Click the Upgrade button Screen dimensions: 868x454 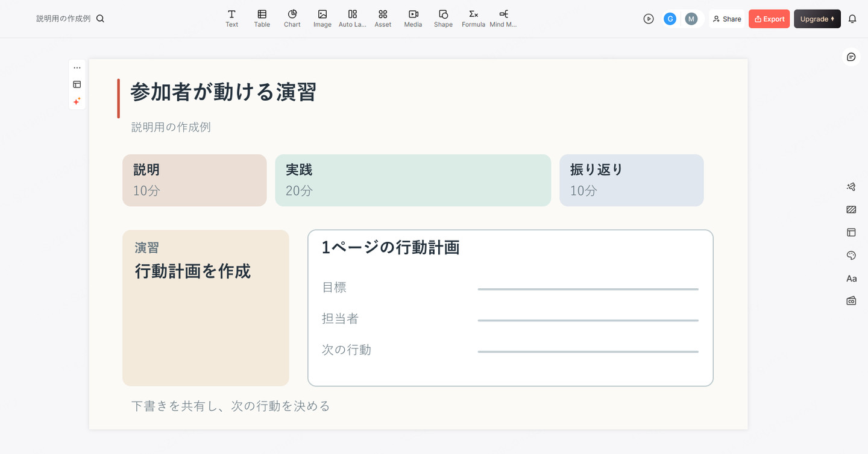(817, 19)
